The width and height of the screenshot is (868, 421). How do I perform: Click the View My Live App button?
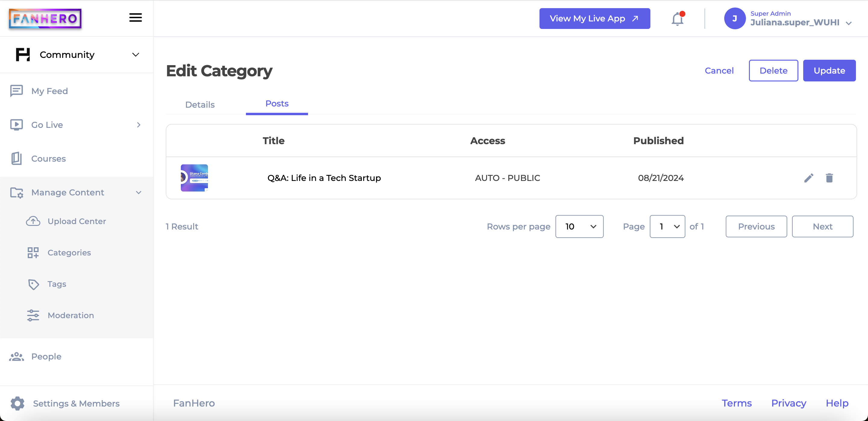point(595,18)
